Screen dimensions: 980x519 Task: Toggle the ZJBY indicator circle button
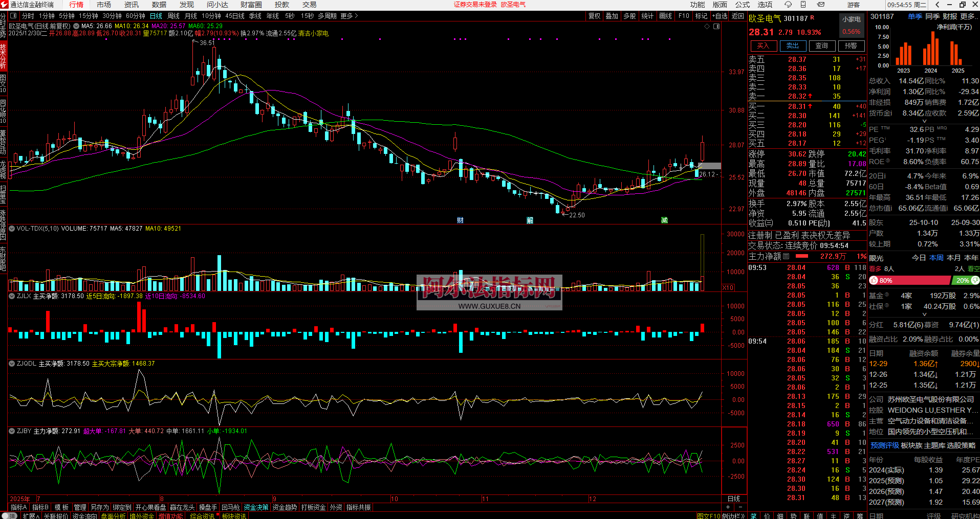pyautogui.click(x=12, y=431)
